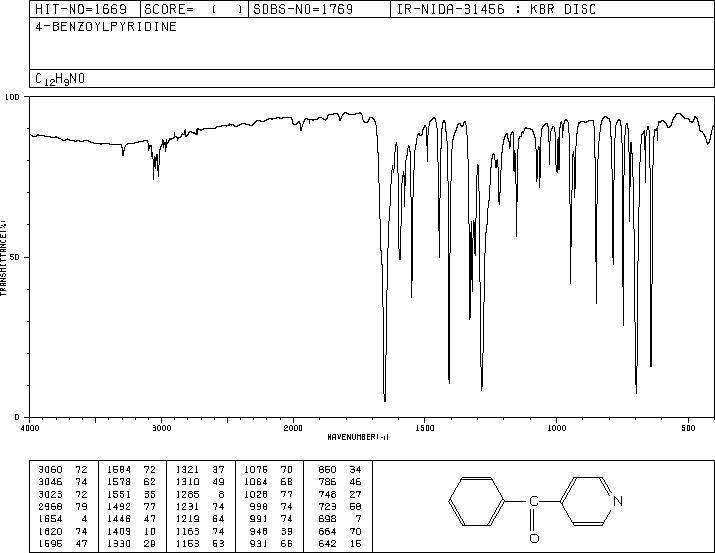Click the benzene ring in structure drawing
The image size is (715, 553).
tap(477, 501)
